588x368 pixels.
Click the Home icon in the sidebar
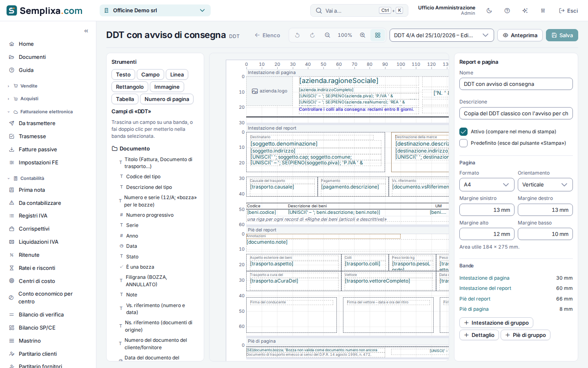pyautogui.click(x=11, y=44)
